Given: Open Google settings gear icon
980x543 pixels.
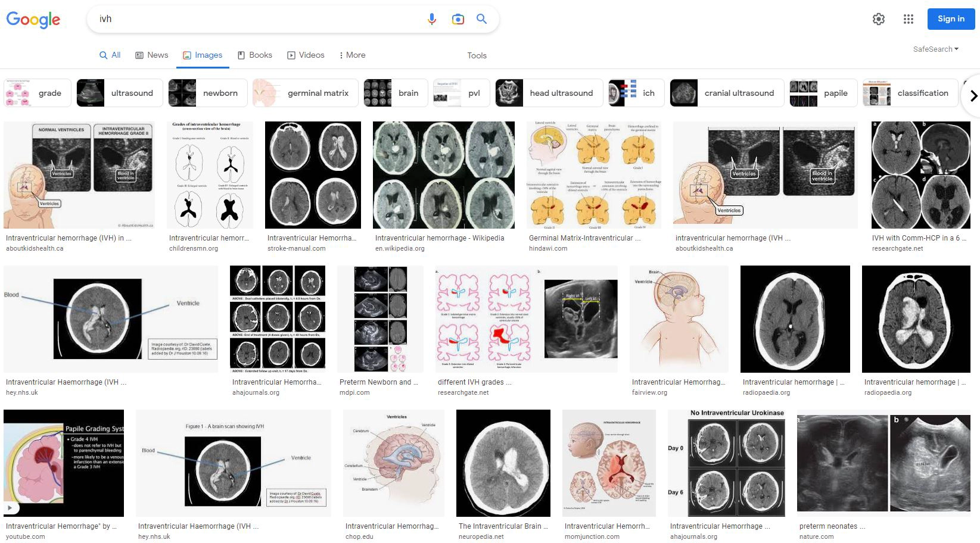Looking at the screenshot, I should click(879, 19).
